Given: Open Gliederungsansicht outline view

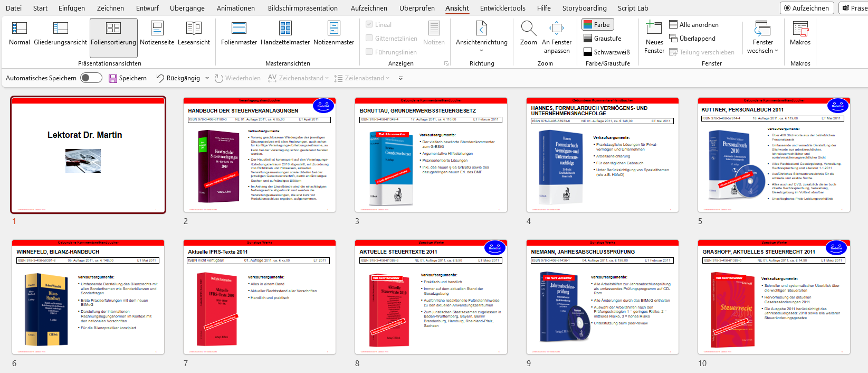Looking at the screenshot, I should [60, 34].
